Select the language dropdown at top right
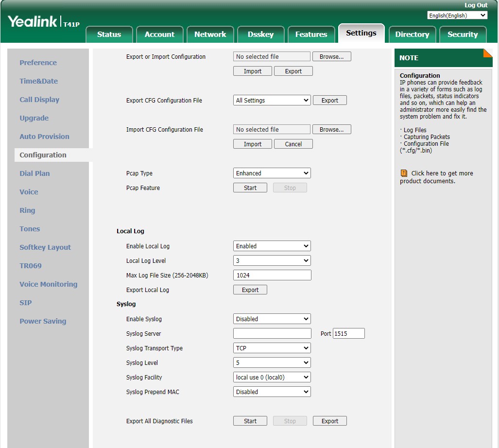Viewport: 499px width, 448px height. tap(457, 16)
